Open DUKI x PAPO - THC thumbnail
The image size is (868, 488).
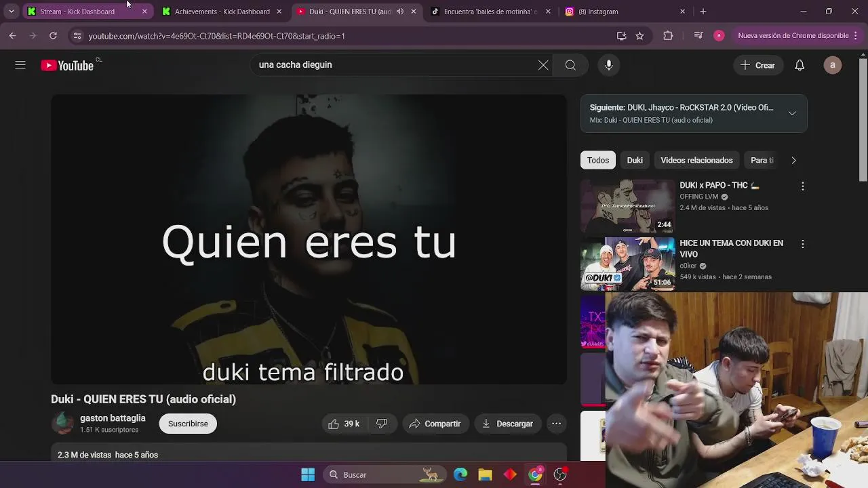[627, 206]
